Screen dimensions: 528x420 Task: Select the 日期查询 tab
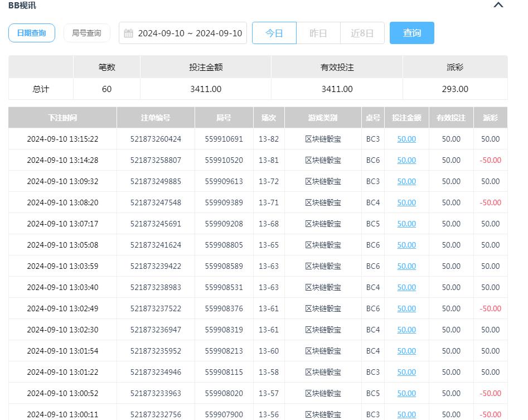31,32
